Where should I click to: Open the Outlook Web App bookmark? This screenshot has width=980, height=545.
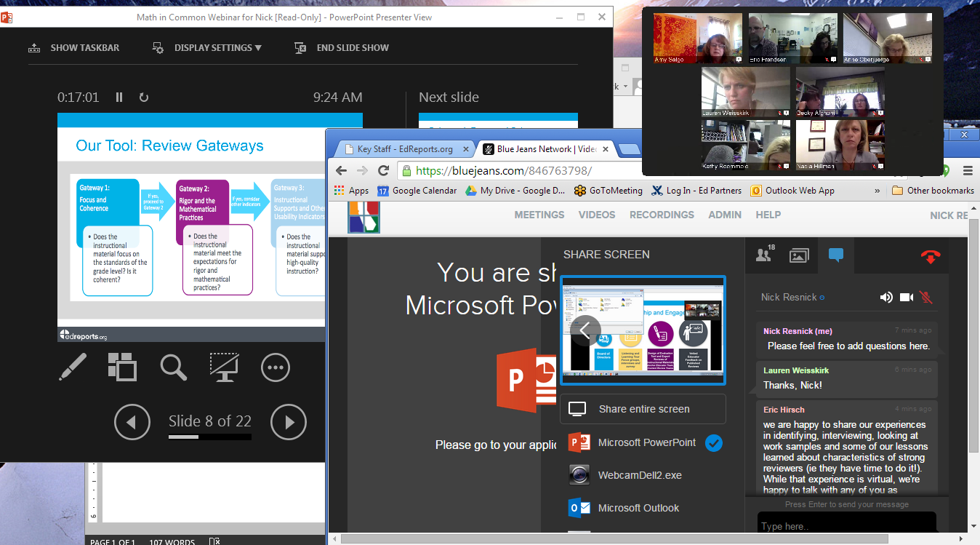[x=793, y=191]
